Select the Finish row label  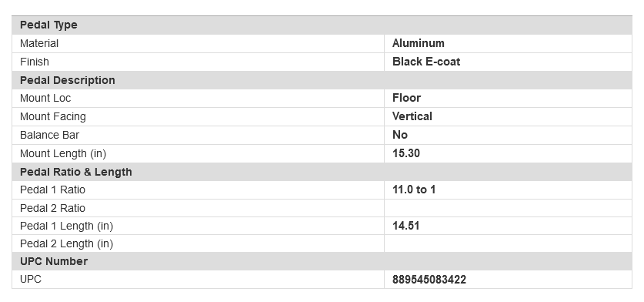(x=34, y=62)
